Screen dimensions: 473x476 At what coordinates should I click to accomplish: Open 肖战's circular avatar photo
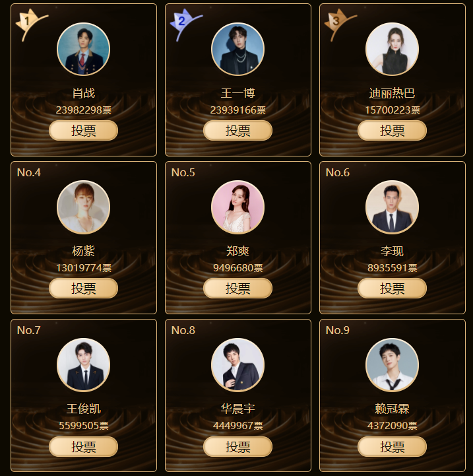(x=83, y=49)
